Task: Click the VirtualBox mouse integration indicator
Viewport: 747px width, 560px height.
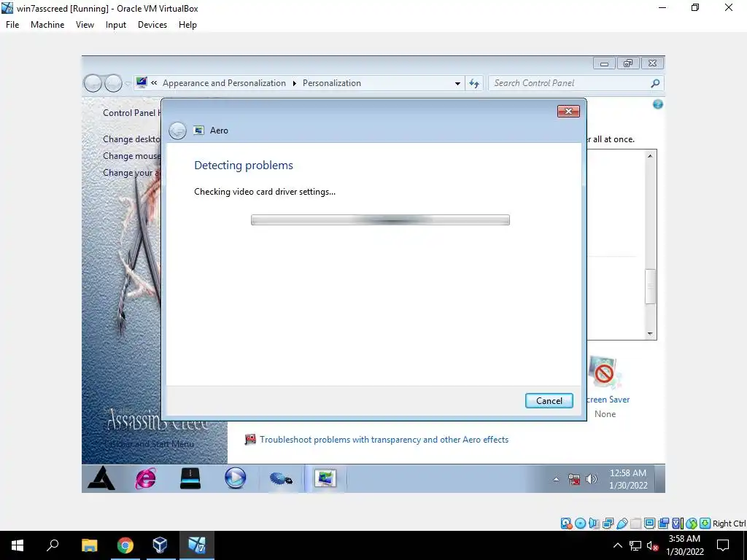Action: click(692, 524)
